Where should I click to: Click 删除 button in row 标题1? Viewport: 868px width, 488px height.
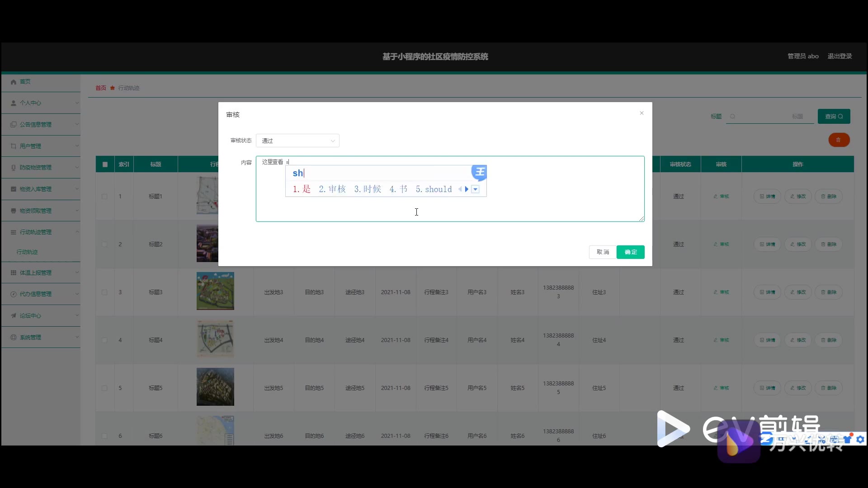pos(829,197)
